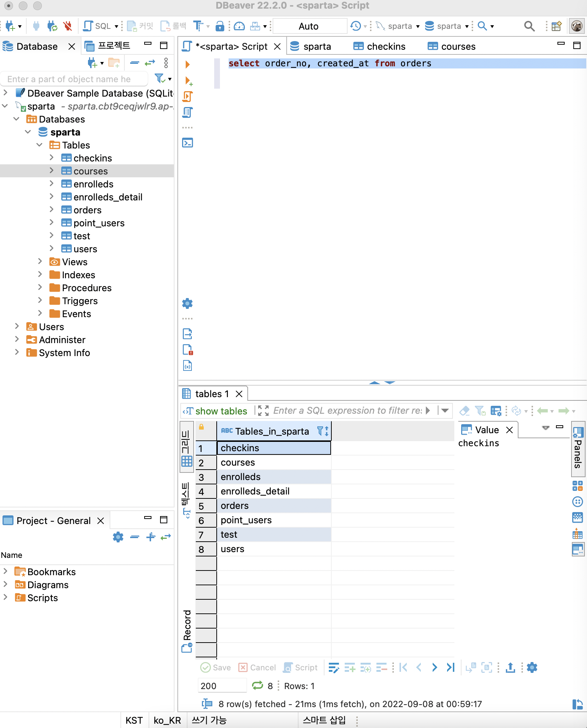Select the point_users row in results grid
587x728 pixels.
[274, 520]
